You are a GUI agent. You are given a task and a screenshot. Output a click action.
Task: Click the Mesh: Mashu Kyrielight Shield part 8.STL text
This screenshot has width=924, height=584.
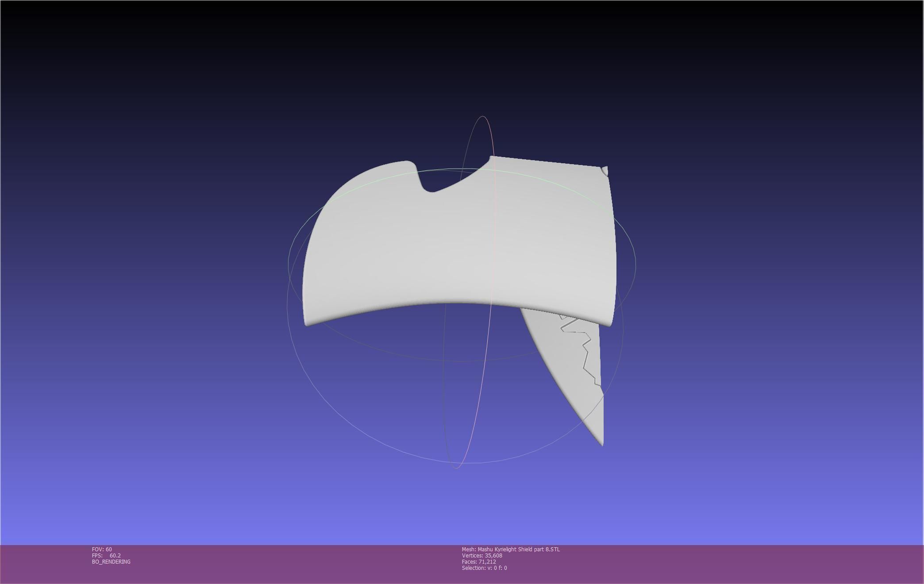511,549
